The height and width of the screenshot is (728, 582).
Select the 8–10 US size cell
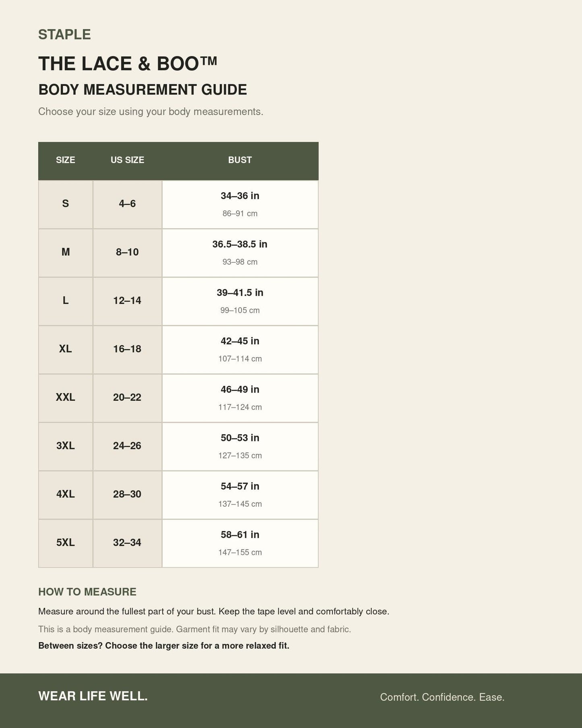click(127, 253)
